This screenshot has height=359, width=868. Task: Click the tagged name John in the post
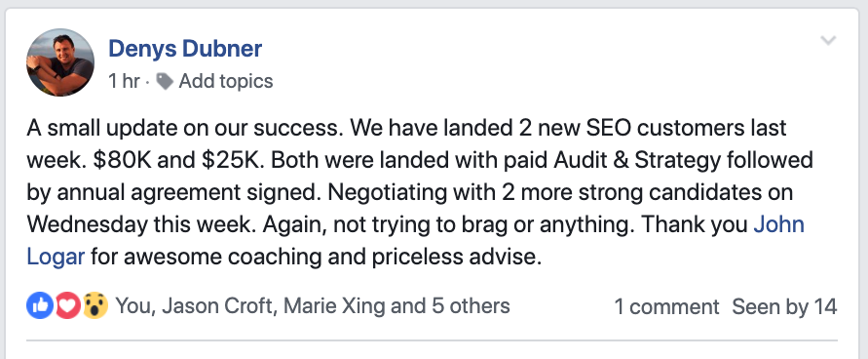coord(779,224)
